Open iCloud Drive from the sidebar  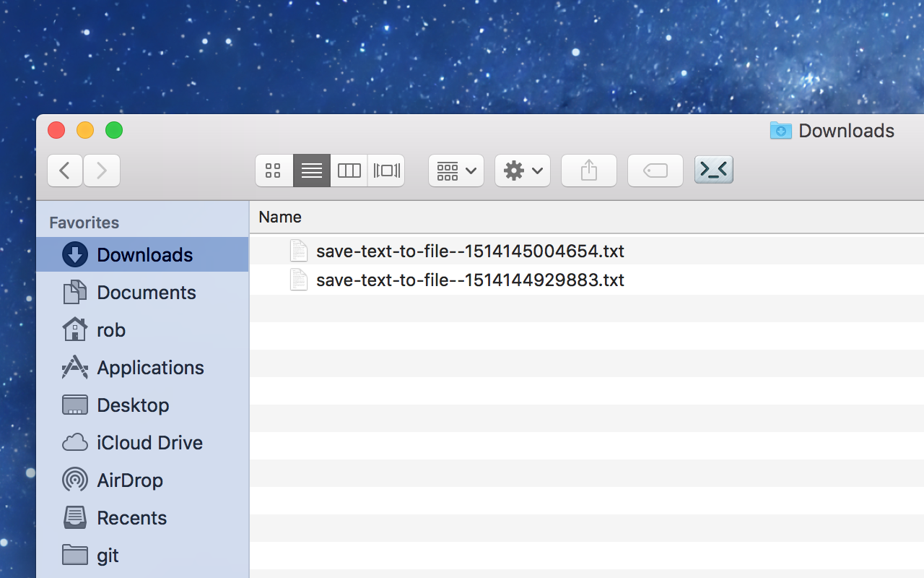point(149,442)
